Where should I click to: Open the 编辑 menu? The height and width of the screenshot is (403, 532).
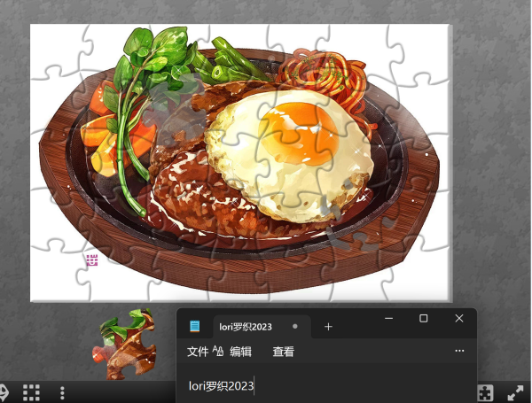tap(241, 352)
